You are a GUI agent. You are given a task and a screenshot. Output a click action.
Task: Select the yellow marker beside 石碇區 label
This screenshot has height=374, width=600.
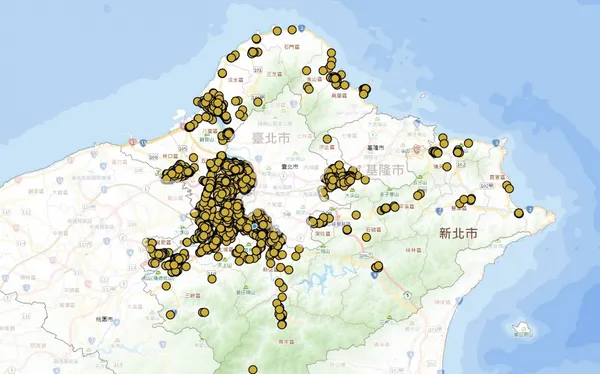pos(366,237)
